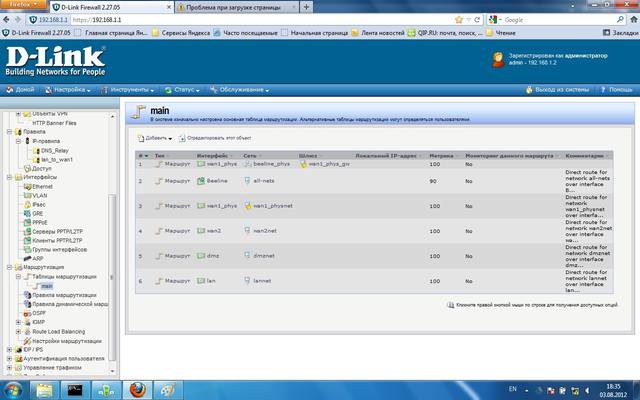This screenshot has width=640, height=400.
Task: Switch to Проблема при загрузке страницы tab
Action: (x=236, y=7)
